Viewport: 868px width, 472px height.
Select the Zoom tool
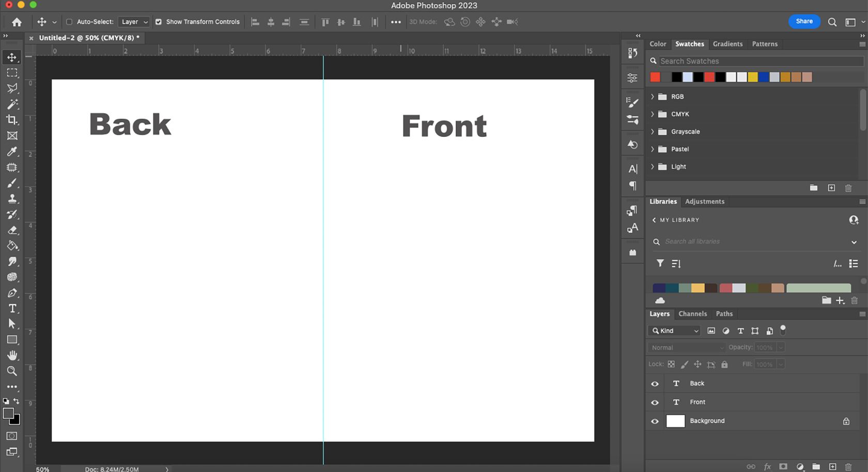[12, 371]
